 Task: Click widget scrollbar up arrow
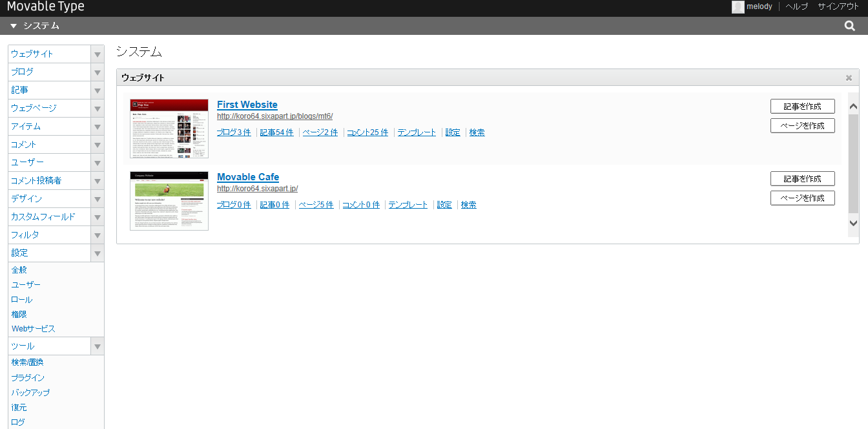tap(853, 107)
